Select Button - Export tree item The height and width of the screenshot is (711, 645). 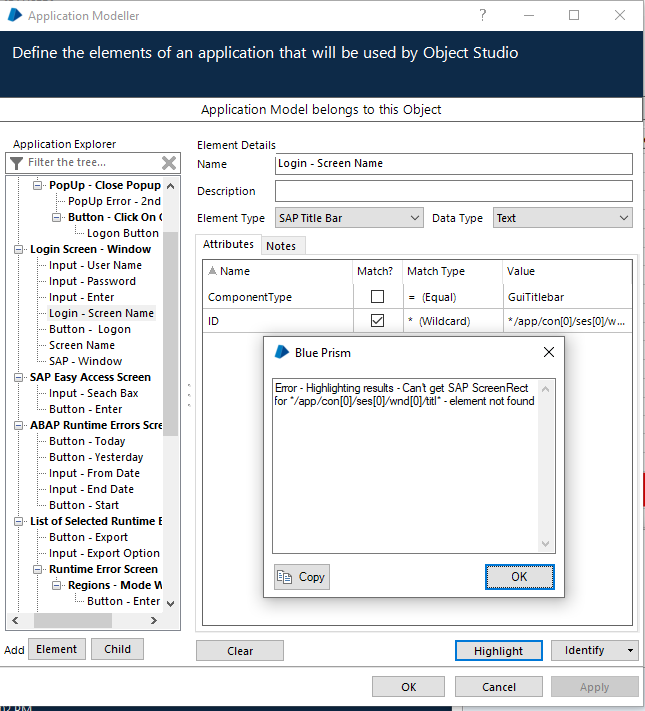coord(88,537)
